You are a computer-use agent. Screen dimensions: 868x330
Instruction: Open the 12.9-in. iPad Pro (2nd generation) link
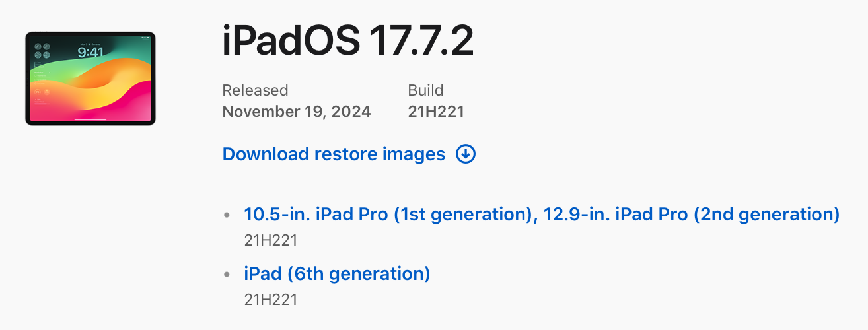coord(691,214)
